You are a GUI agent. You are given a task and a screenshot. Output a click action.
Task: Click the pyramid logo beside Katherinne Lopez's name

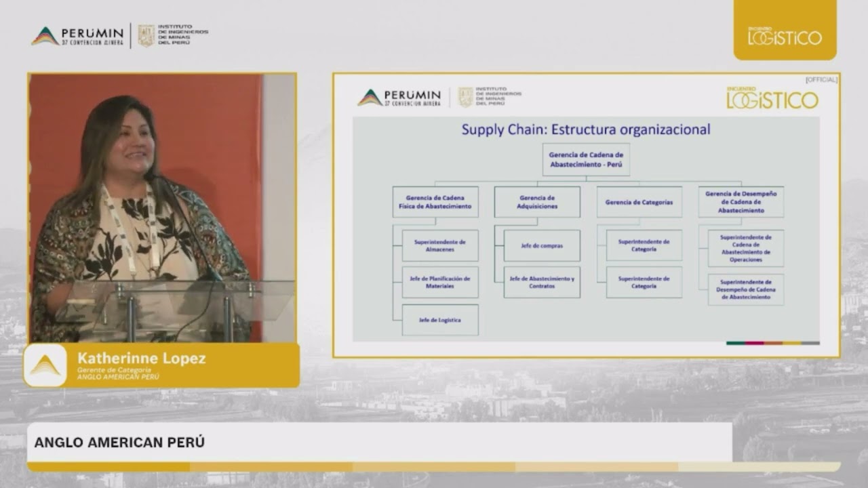(x=45, y=366)
